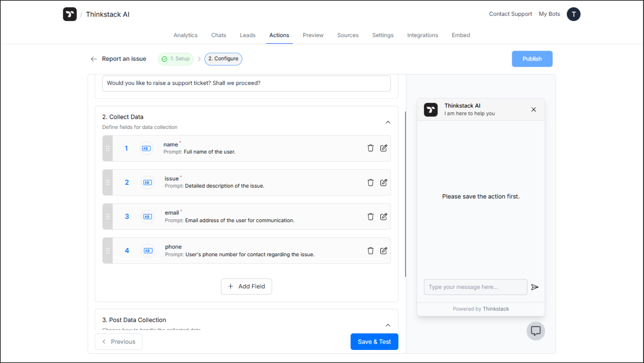Select the Actions tab
This screenshot has height=363, width=644.
(279, 35)
